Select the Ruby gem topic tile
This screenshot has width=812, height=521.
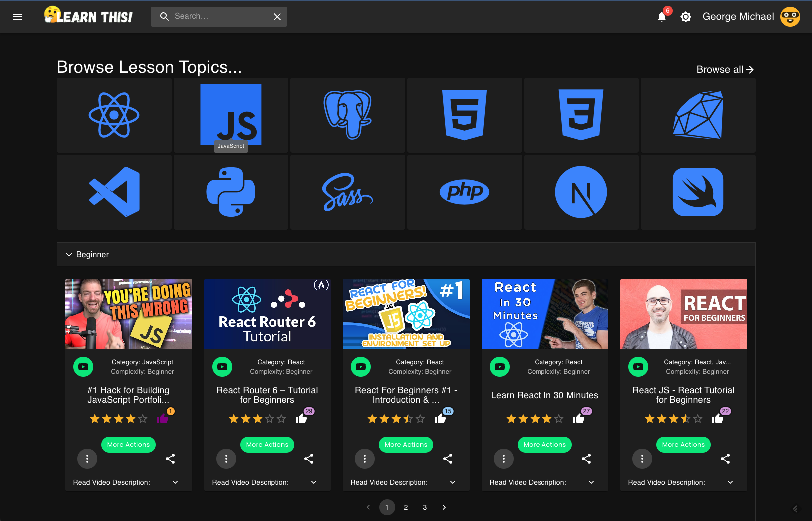click(698, 115)
